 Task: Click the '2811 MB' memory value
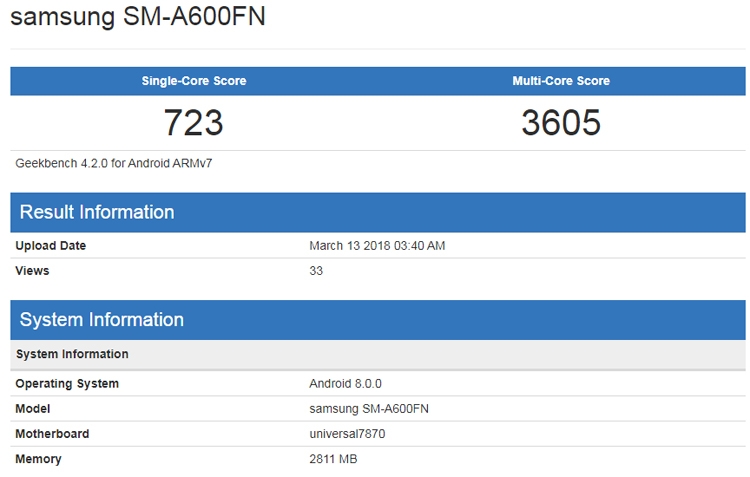click(333, 459)
